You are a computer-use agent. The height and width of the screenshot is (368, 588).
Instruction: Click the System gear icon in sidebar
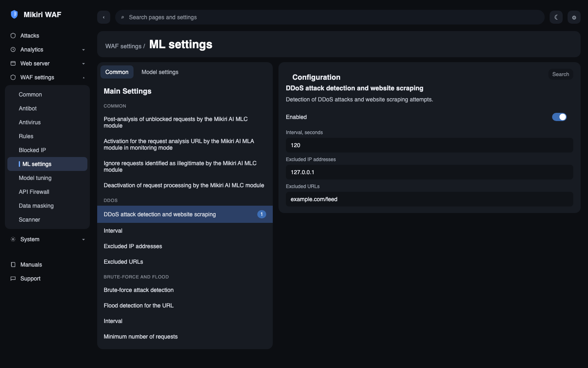(13, 239)
